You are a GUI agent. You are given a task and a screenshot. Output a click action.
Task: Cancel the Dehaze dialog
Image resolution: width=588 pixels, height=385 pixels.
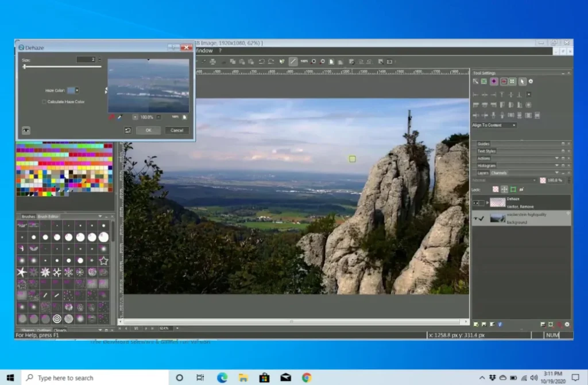177,130
